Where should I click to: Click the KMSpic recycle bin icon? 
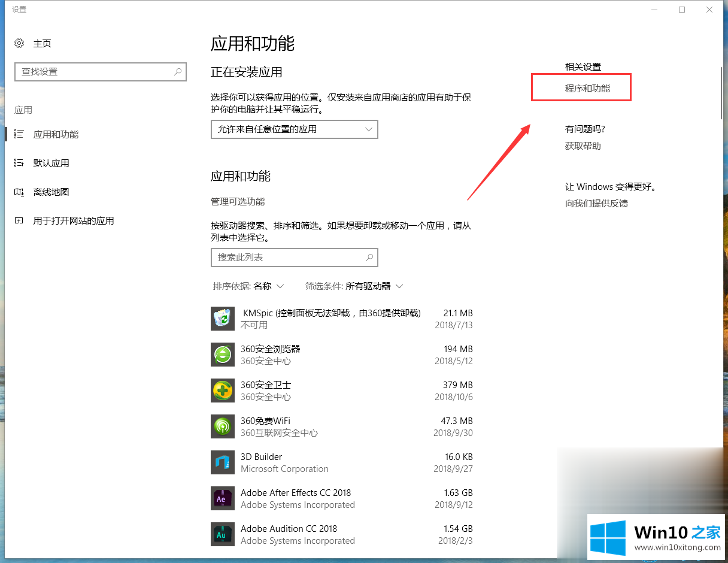223,319
